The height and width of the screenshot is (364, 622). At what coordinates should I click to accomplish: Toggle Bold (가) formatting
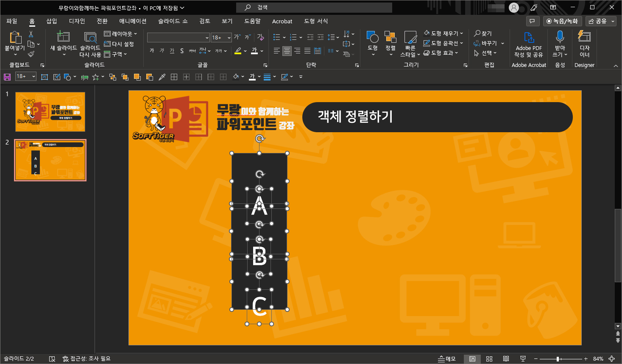click(152, 51)
